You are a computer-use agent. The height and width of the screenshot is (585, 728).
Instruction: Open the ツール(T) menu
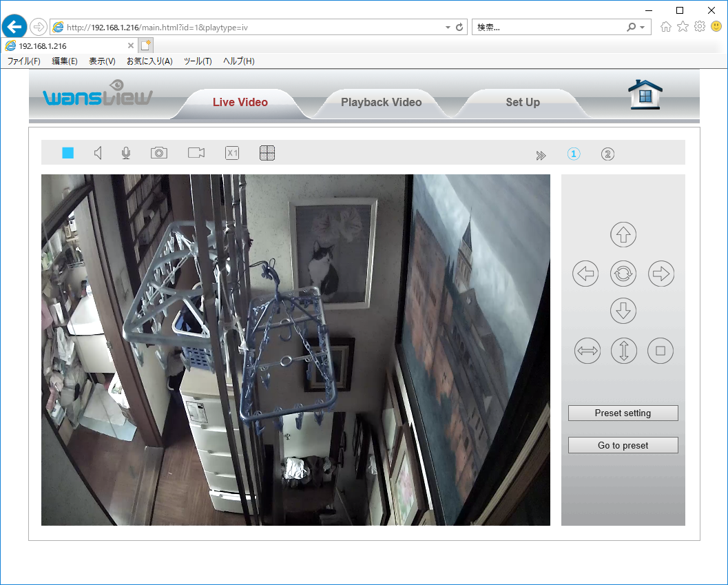pos(198,61)
